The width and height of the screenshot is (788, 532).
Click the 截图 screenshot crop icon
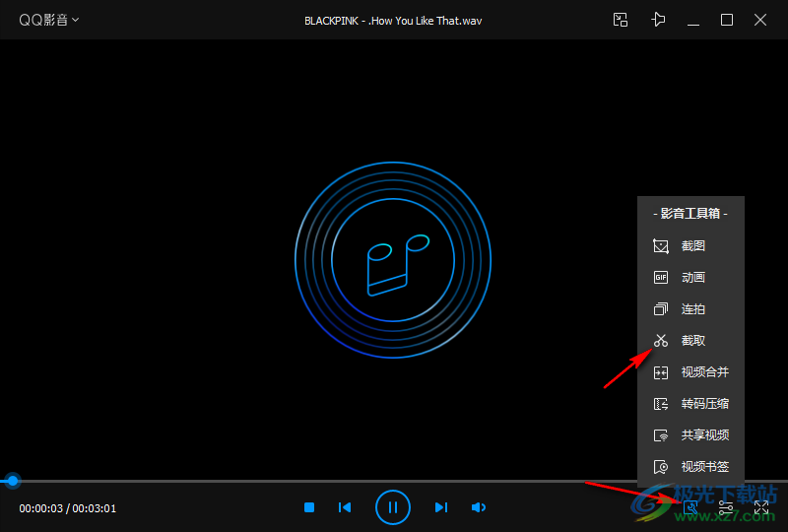click(x=661, y=246)
